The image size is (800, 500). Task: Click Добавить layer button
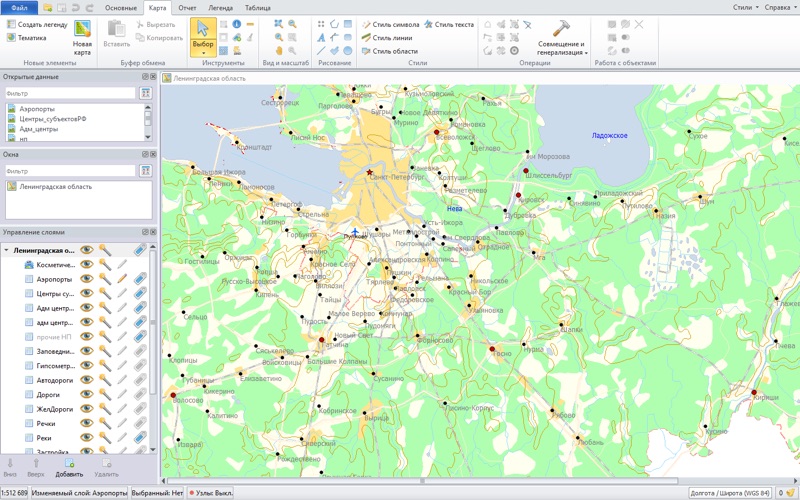[x=69, y=467]
